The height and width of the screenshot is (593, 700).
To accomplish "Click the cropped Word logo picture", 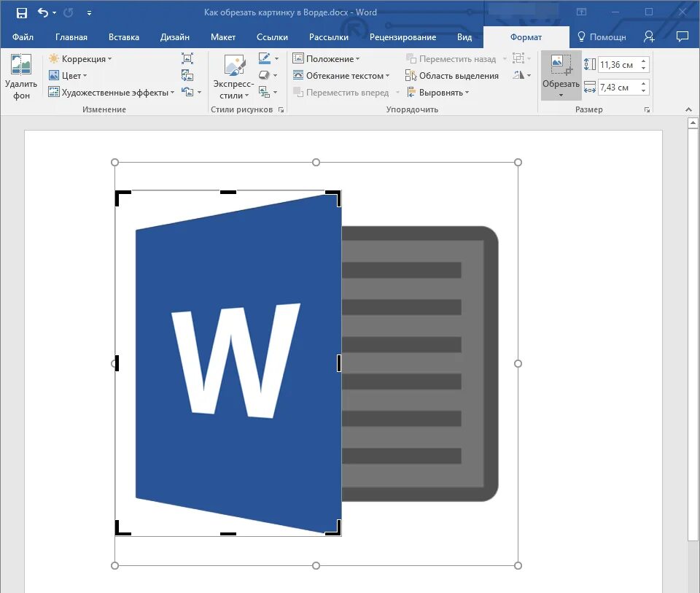I will 228,363.
